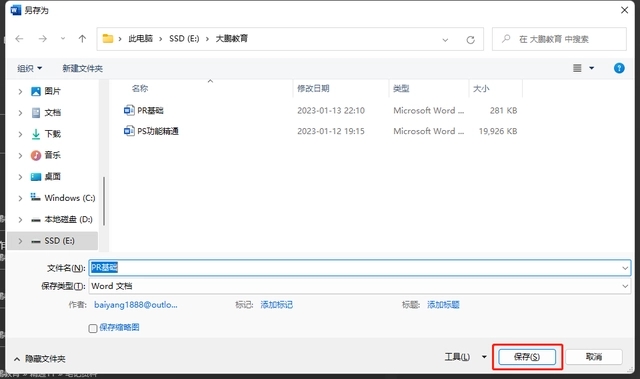The image size is (640, 379).
Task: Select the PS功能精通 Word file
Action: (158, 131)
